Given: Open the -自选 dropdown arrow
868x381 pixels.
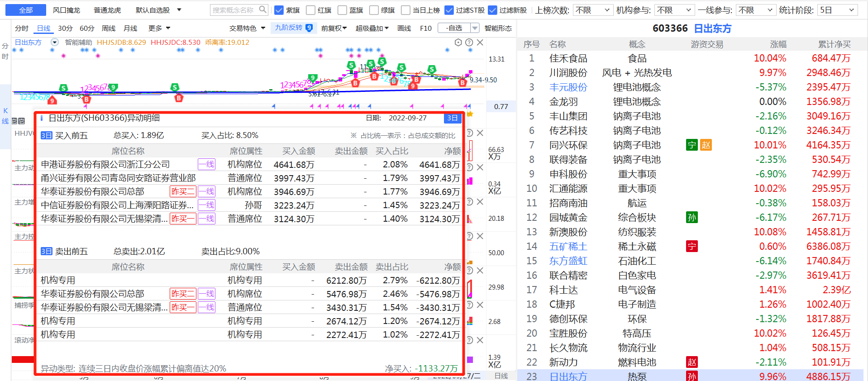Looking at the screenshot, I should (x=475, y=28).
